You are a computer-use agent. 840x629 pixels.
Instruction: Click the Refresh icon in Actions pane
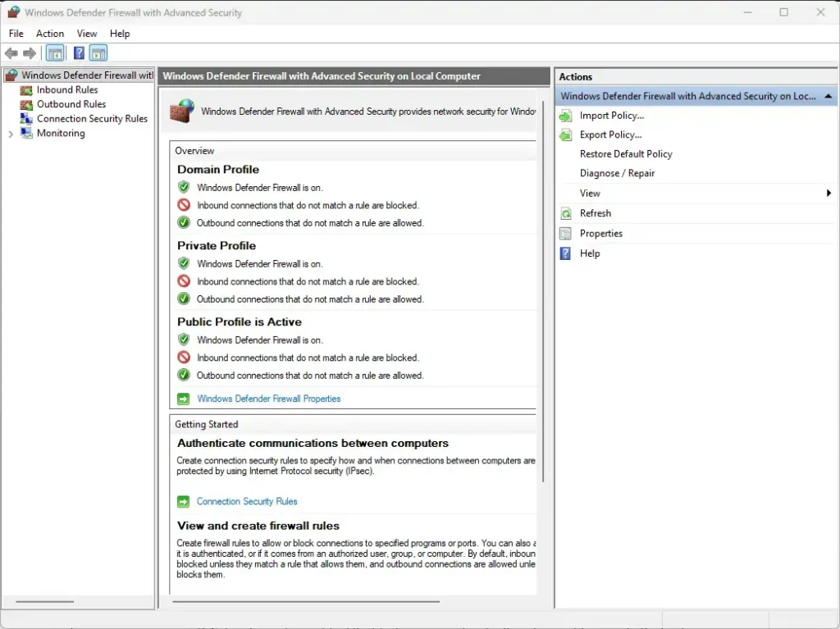566,214
